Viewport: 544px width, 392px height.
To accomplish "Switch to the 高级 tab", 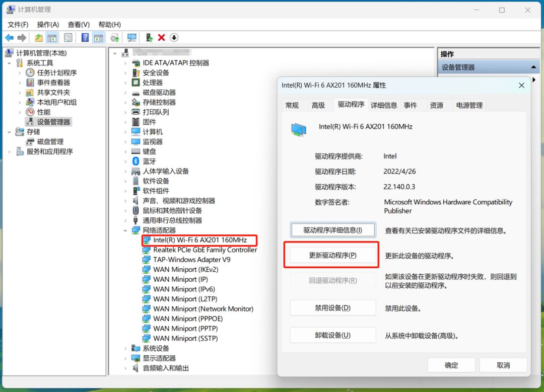I will click(318, 105).
